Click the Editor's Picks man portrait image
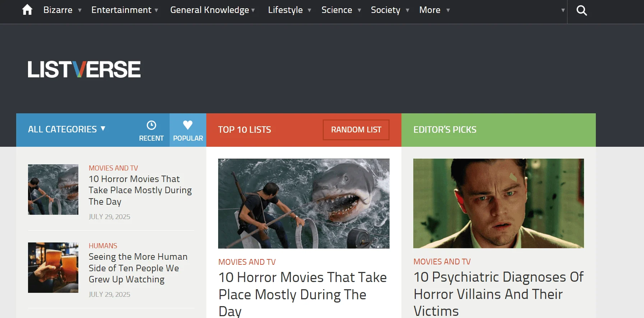 tap(498, 203)
